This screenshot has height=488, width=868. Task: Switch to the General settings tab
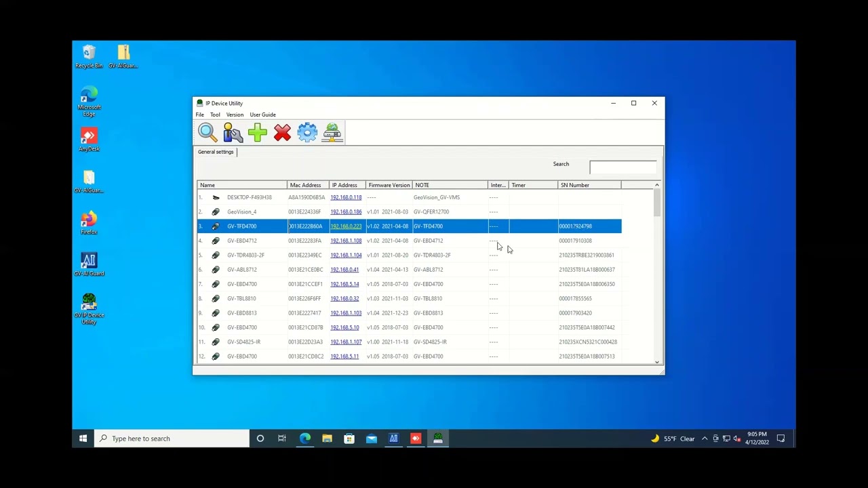point(216,152)
